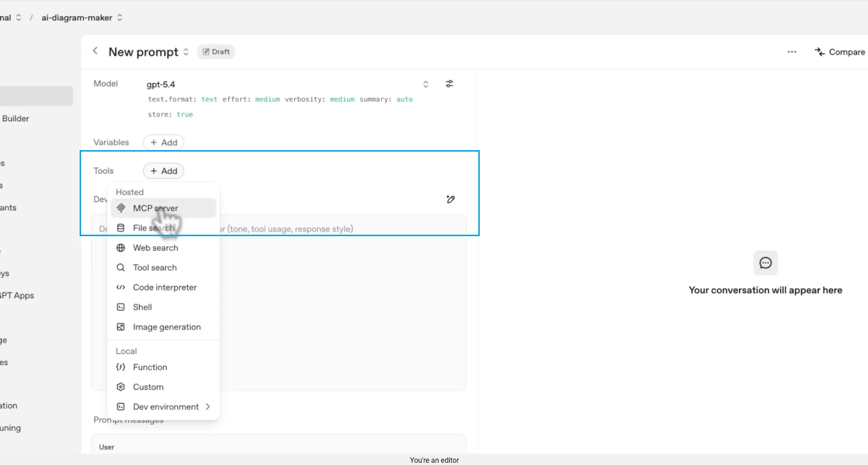Select the Web search tool globe icon
The height and width of the screenshot is (465, 868).
(x=120, y=248)
